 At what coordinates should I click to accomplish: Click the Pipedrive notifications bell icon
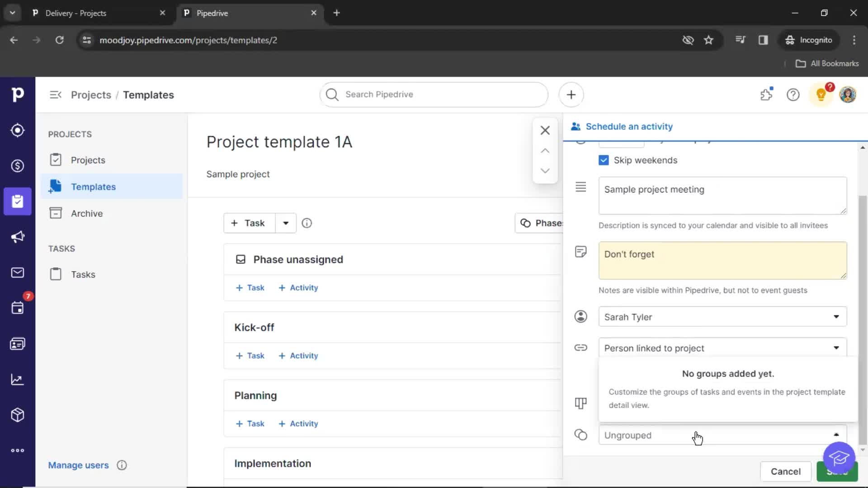pyautogui.click(x=821, y=94)
